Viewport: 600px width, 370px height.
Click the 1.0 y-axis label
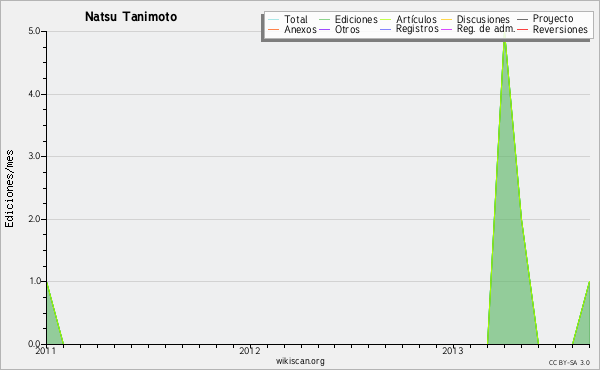click(34, 281)
